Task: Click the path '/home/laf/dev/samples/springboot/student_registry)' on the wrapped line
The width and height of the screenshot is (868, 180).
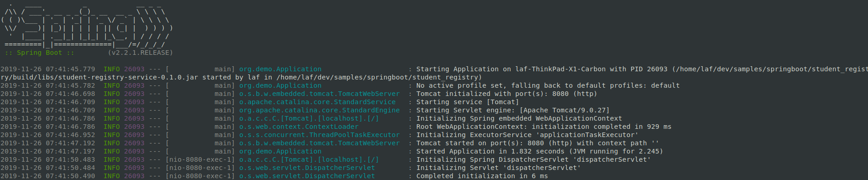Action: (x=379, y=77)
